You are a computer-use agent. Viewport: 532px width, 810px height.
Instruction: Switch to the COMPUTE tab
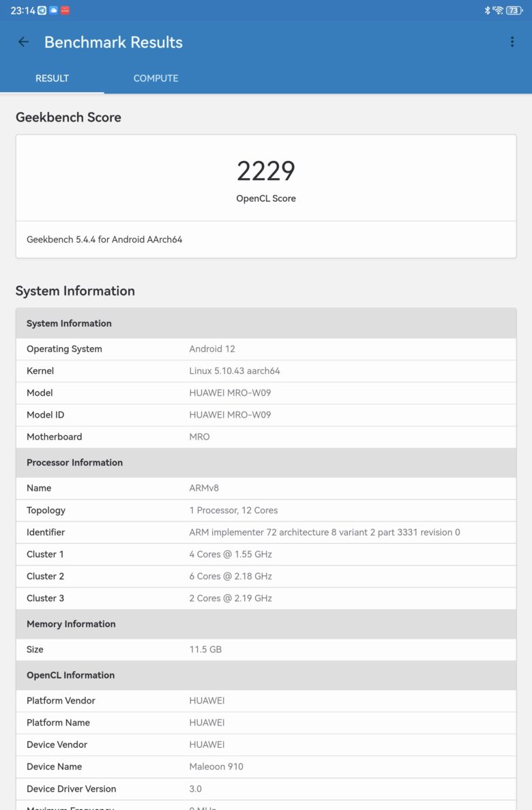point(156,78)
